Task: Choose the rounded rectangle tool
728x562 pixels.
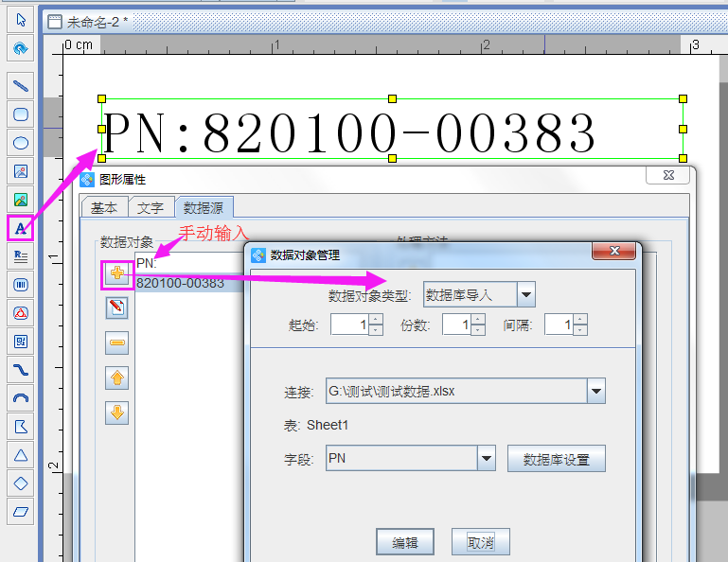Action: click(x=21, y=114)
